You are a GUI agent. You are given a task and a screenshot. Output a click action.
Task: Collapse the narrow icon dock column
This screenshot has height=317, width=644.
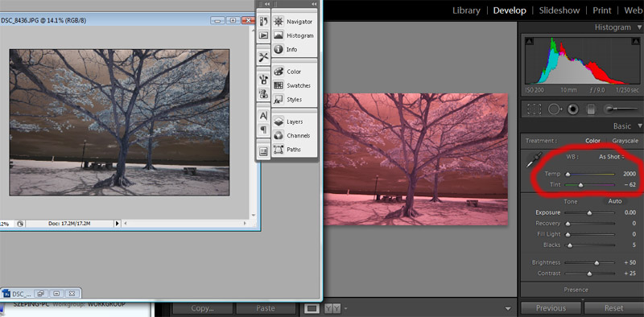tap(267, 4)
